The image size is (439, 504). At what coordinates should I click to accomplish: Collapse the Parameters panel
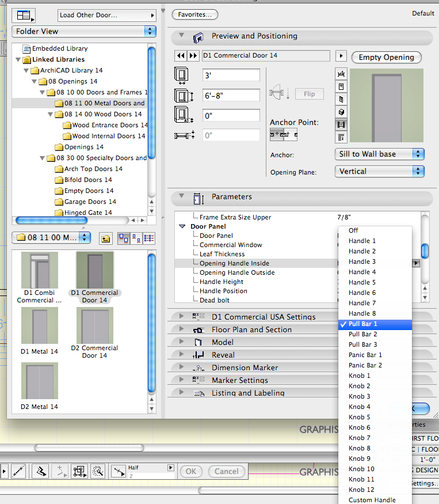[x=181, y=195]
